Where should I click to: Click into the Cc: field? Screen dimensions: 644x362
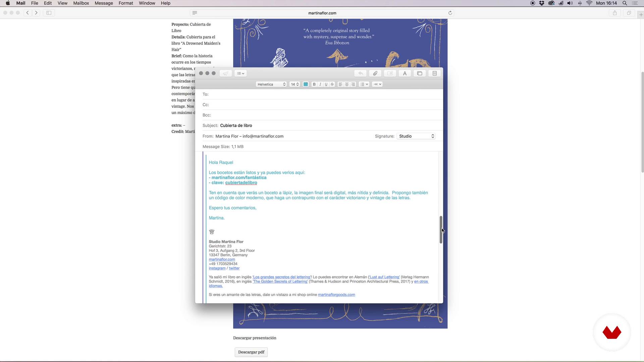[322, 105]
